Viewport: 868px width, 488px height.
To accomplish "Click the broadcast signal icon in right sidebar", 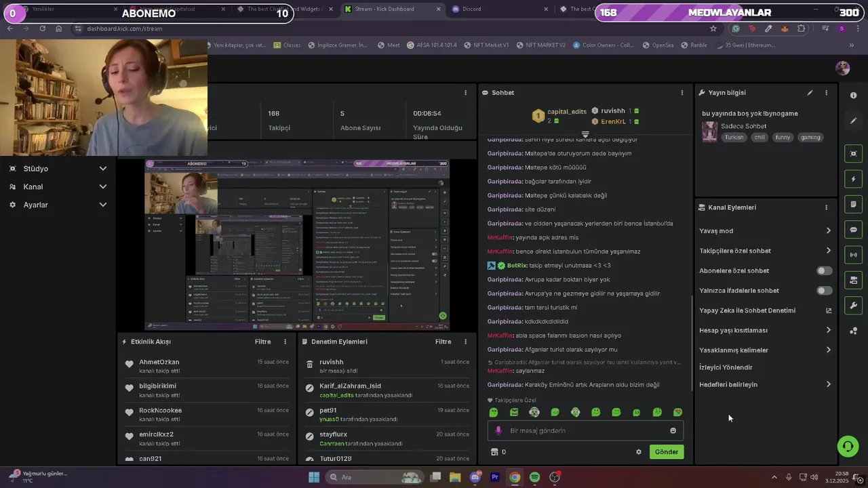I will coord(853,255).
